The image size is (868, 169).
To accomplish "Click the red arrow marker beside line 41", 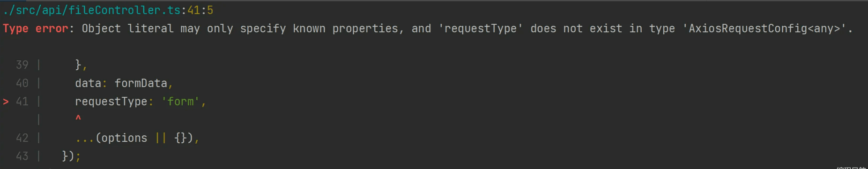I will coord(6,102).
